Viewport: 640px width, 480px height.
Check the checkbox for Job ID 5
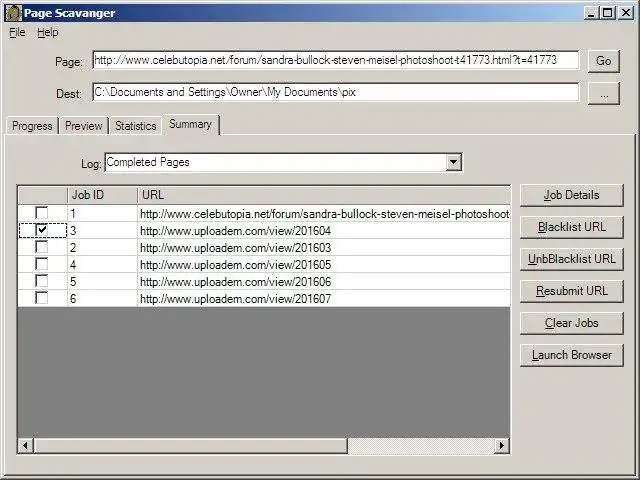[x=41, y=281]
